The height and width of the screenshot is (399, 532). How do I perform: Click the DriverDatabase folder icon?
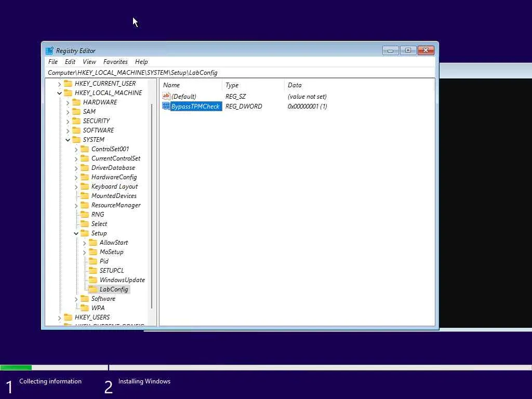(85, 168)
